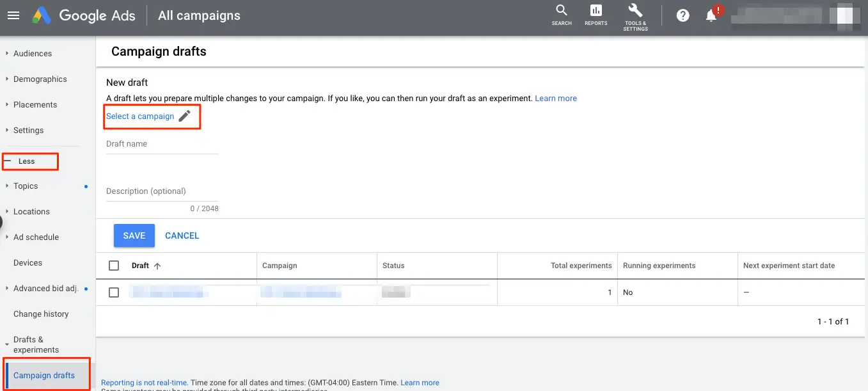Expand the Locations sidebar item

click(31, 211)
